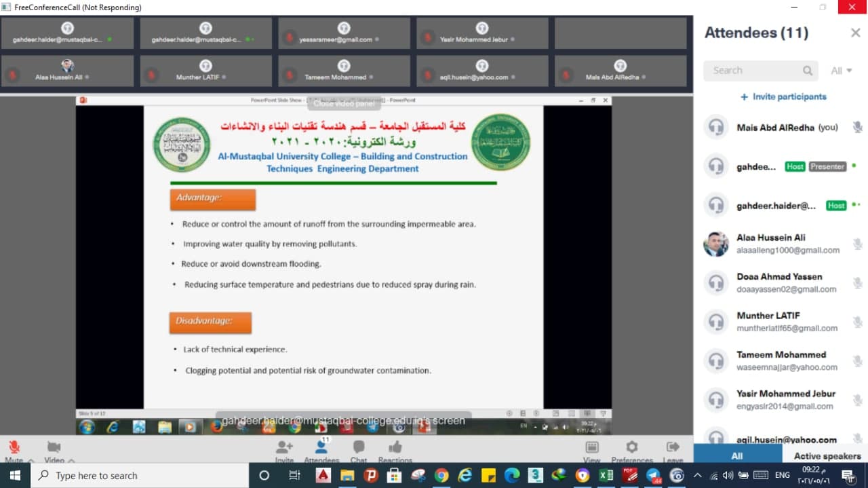868x488 pixels.
Task: Click muted mic icon on yeesarameer tile
Action: tap(290, 37)
